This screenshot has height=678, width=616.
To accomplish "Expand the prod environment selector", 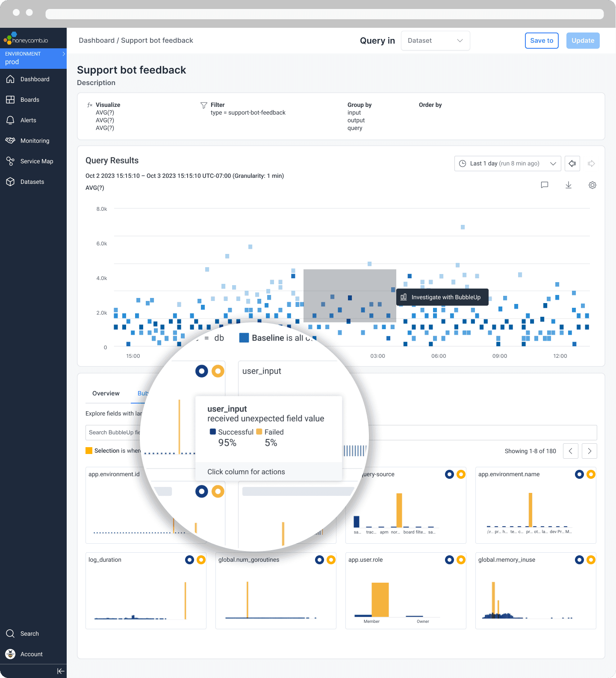I will click(x=33, y=58).
